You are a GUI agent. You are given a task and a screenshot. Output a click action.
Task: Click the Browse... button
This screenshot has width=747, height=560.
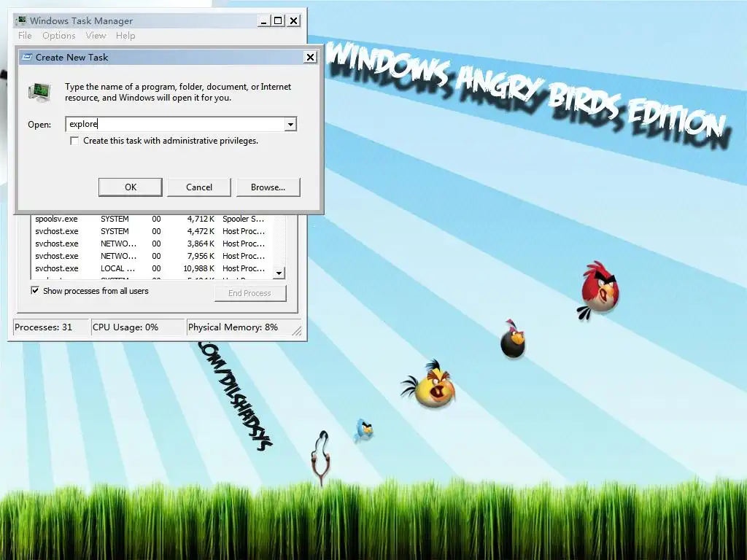click(x=268, y=187)
